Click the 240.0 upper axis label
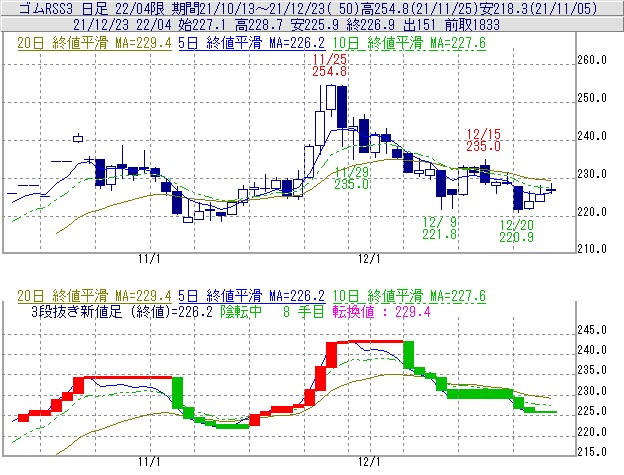624x475 pixels. click(592, 136)
